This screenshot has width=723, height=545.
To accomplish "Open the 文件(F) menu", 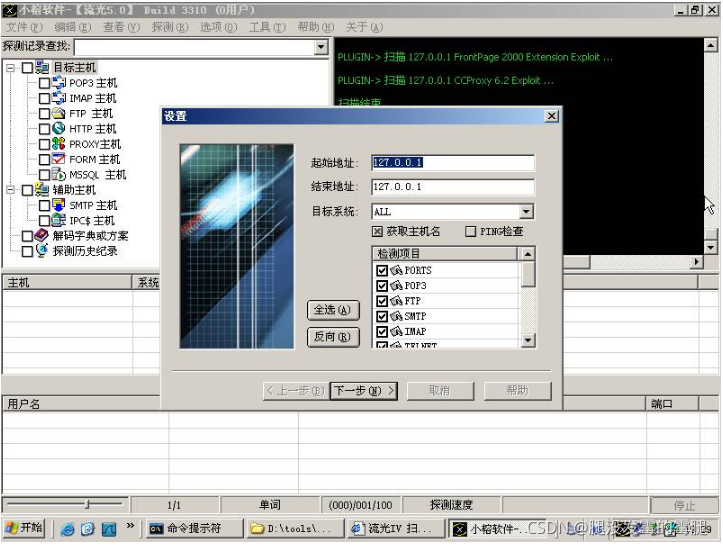I will [x=24, y=27].
